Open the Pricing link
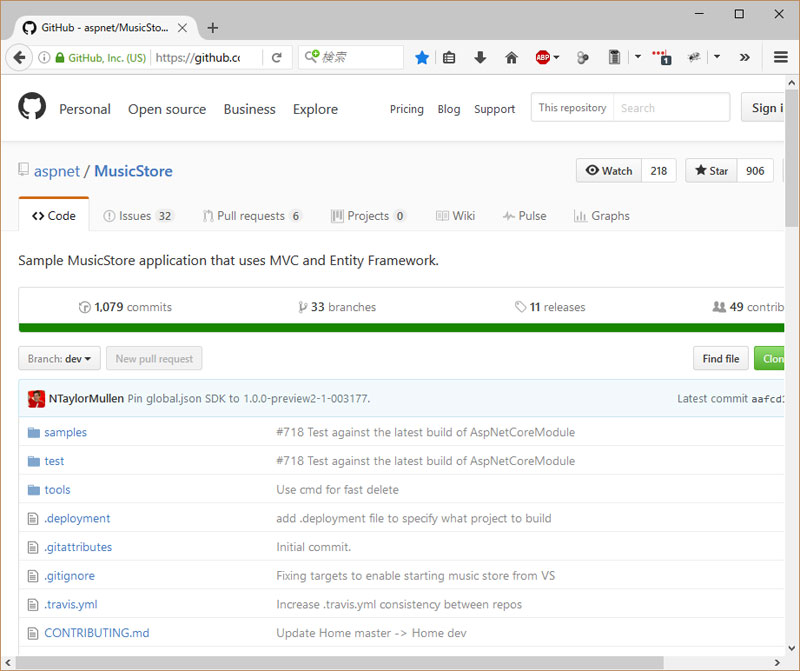This screenshot has height=671, width=800. point(407,109)
